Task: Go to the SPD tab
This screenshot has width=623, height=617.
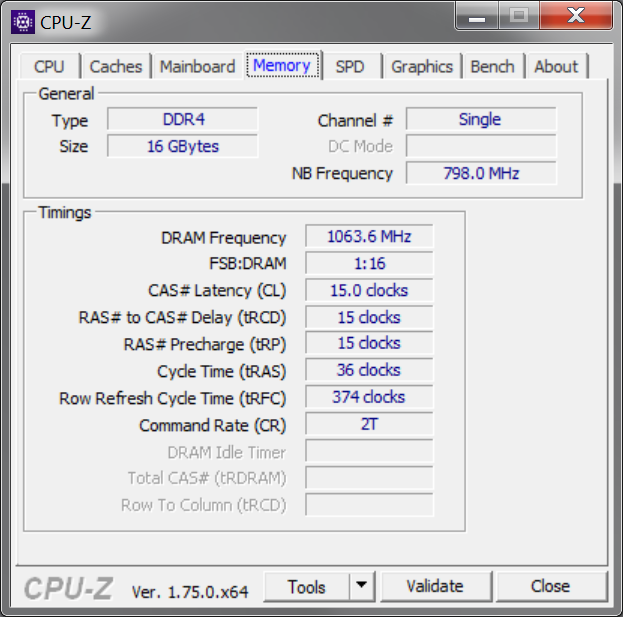Action: (x=350, y=66)
